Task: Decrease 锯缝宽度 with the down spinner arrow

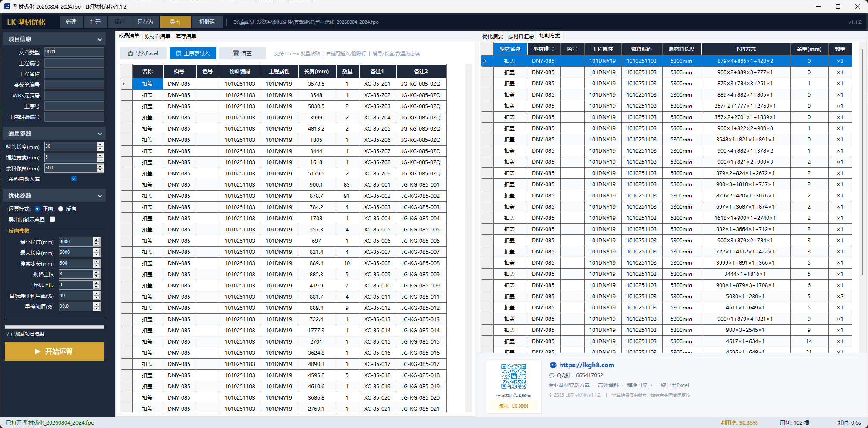Action: pyautogui.click(x=100, y=159)
